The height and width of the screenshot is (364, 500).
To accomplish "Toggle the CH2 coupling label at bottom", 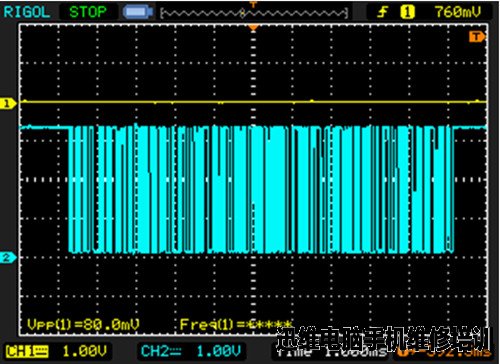I will pos(161,351).
